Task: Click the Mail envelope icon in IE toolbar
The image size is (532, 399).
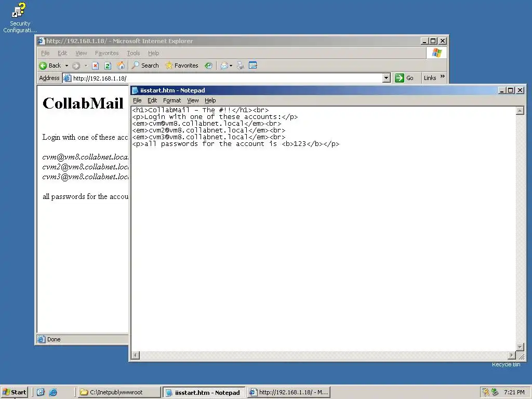Action: [x=224, y=66]
